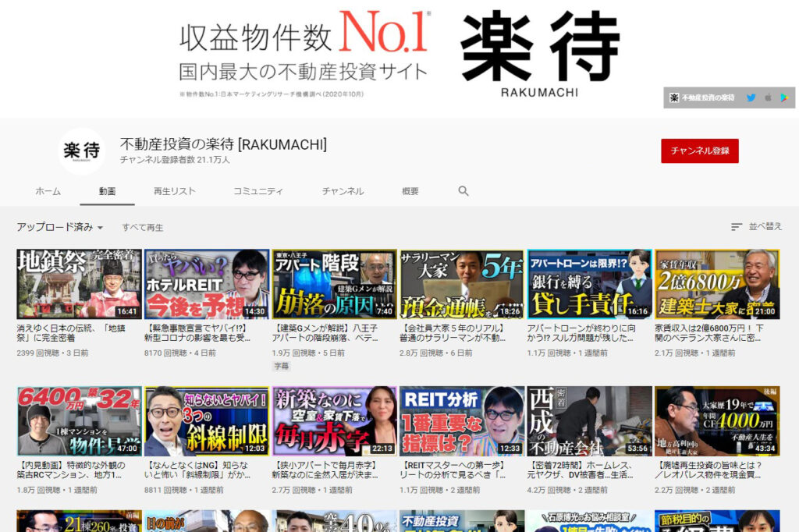
Task: Click the 2399 回視聴・3 日前 text
Action: point(52,353)
